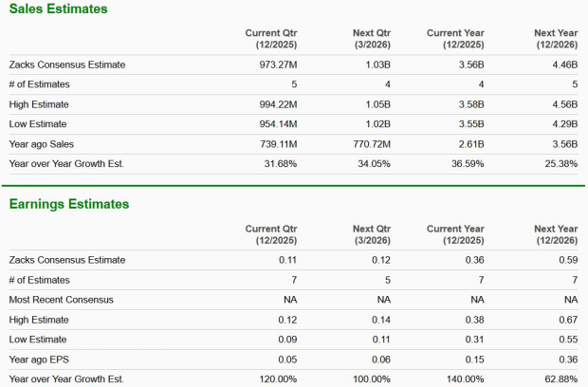This screenshot has width=588, height=387.
Task: Click EPS growth estimate 140.00%
Action: click(x=466, y=379)
